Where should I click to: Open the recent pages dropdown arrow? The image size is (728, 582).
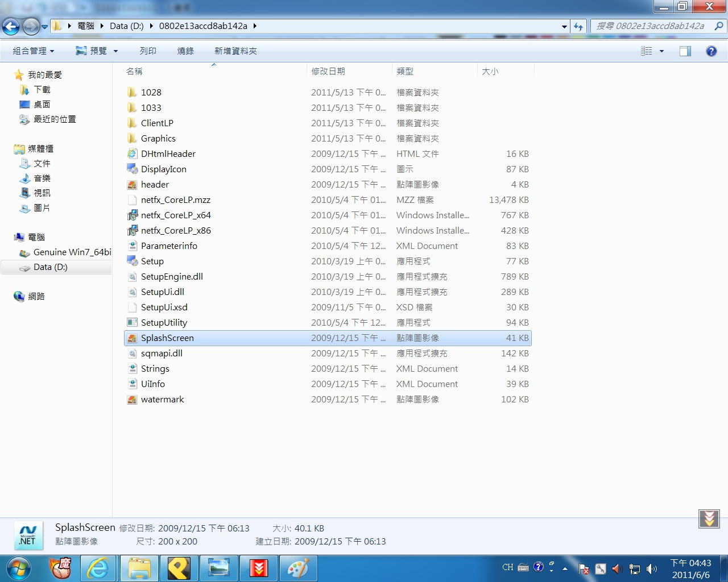pos(44,27)
